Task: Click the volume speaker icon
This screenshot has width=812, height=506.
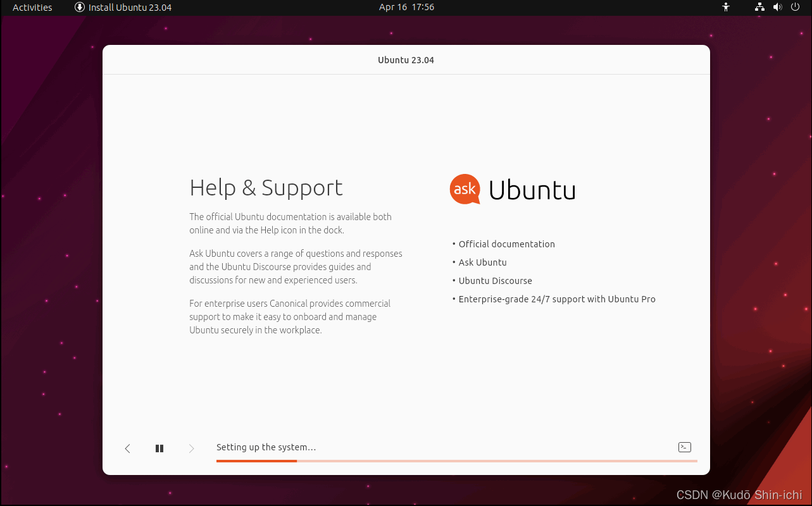Action: [x=777, y=7]
